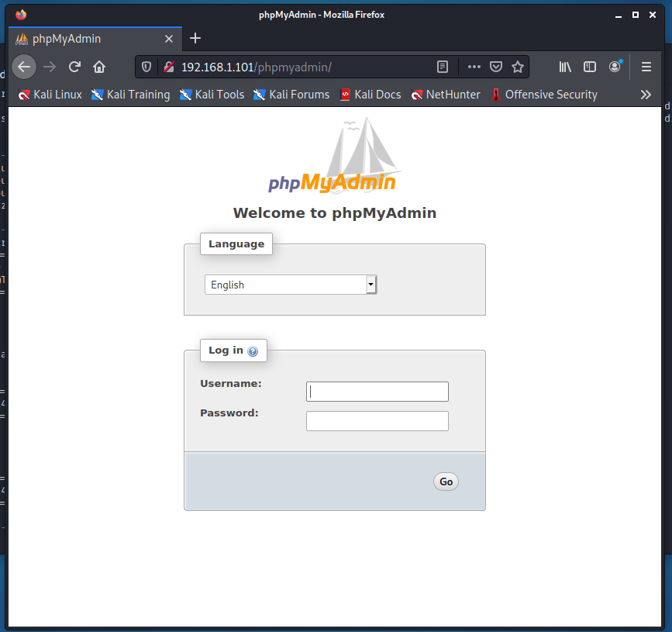Viewport: 672px width, 632px height.
Task: Click into the Password field
Action: (x=377, y=421)
